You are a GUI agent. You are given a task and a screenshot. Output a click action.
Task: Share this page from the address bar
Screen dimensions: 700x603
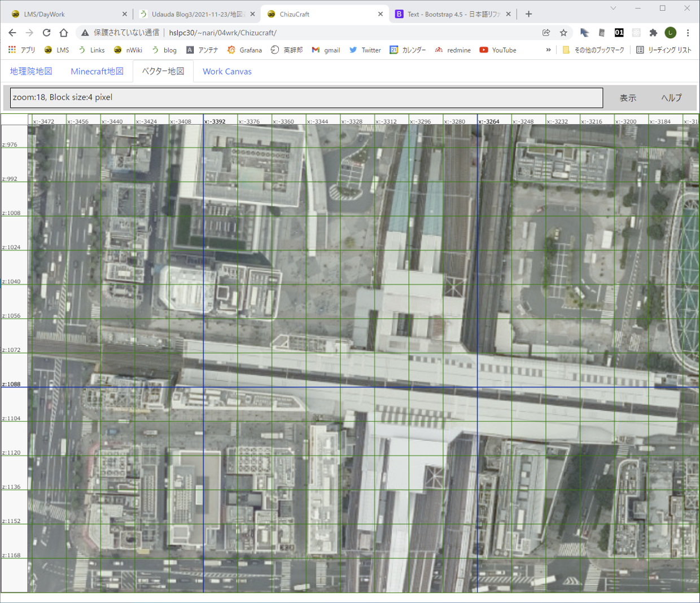click(546, 33)
